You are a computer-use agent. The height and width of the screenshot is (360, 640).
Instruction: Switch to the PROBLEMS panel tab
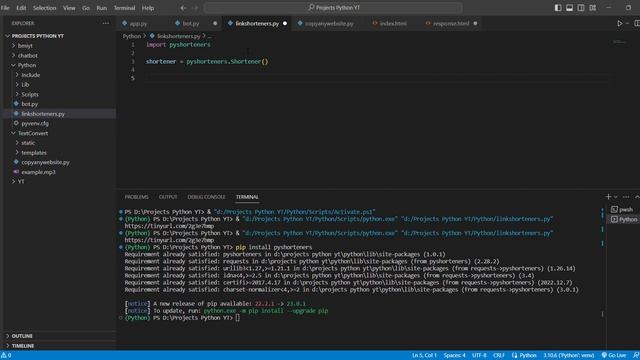(x=136, y=197)
